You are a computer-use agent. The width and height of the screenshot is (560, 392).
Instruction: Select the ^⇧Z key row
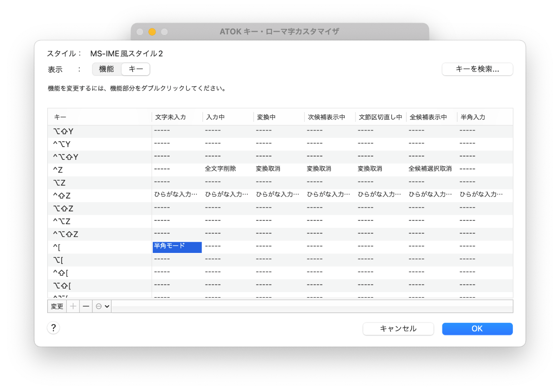[280, 195]
